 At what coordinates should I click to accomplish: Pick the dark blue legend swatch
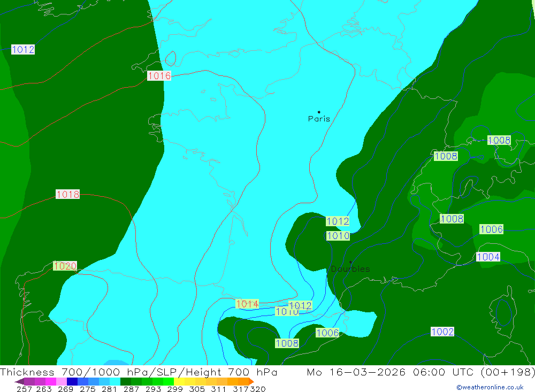click(72, 381)
